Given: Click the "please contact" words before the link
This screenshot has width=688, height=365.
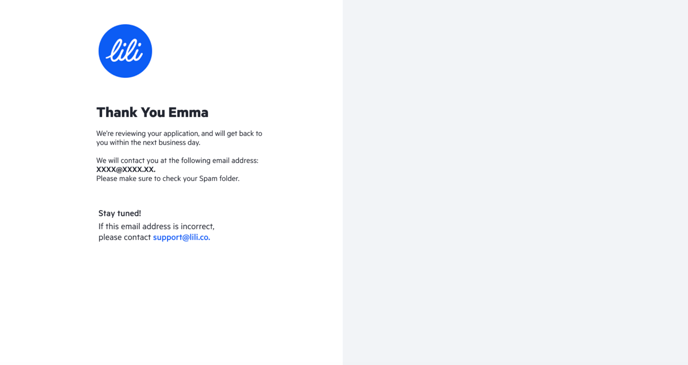Looking at the screenshot, I should click(x=125, y=237).
